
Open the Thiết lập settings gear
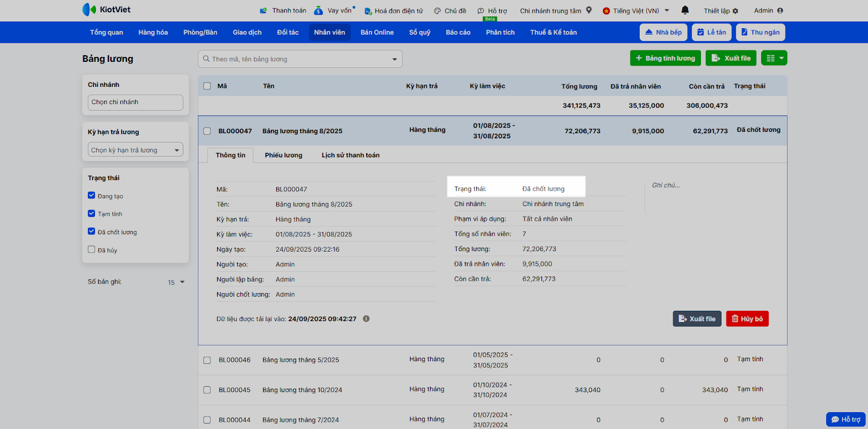point(735,11)
